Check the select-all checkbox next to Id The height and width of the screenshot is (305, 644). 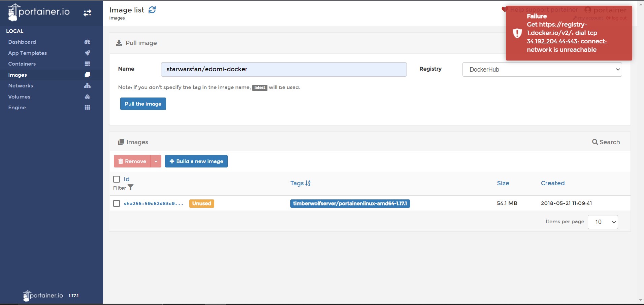click(117, 179)
